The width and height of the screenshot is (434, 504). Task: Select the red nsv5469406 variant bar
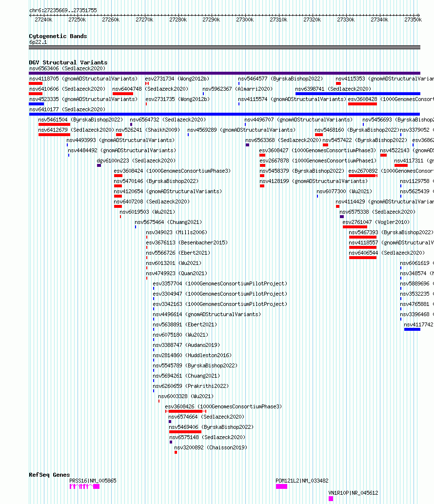click(x=185, y=432)
